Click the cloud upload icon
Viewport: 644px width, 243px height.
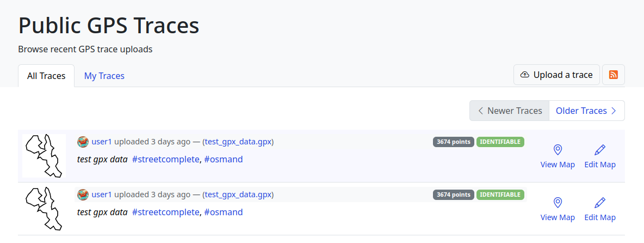coord(525,75)
